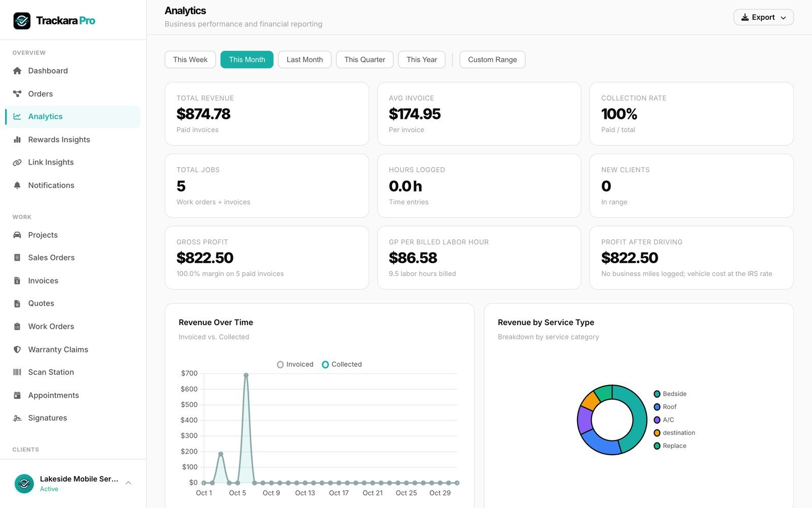The height and width of the screenshot is (508, 812).
Task: Click the Profit After Driving card value
Action: [630, 258]
